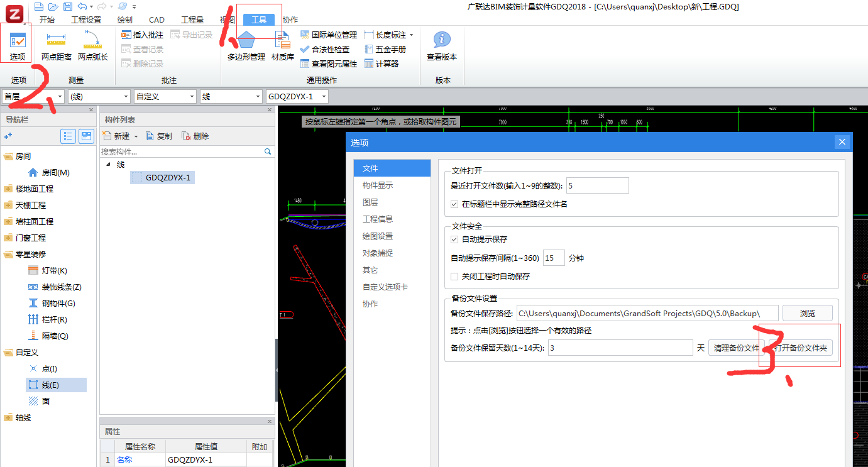Switch navigation bar to list view icon
Image resolution: width=868 pixels, height=467 pixels.
click(69, 136)
